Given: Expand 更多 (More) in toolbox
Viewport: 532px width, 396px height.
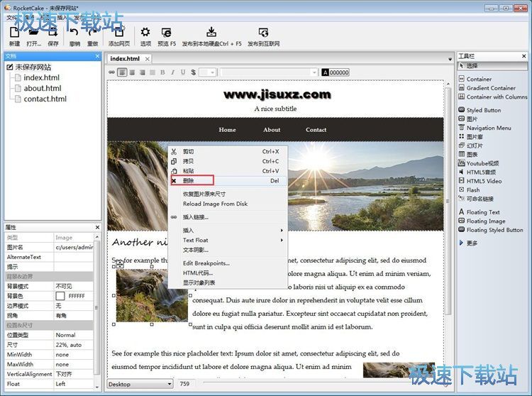Looking at the screenshot, I should click(472, 243).
